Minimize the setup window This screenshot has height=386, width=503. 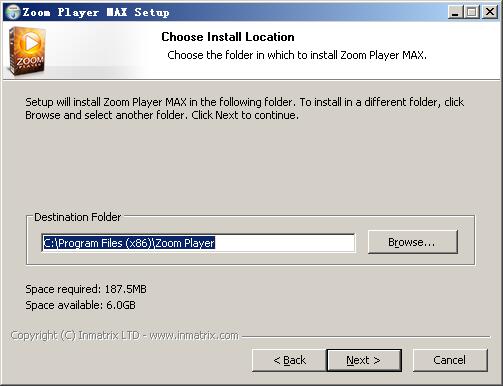[x=455, y=12]
